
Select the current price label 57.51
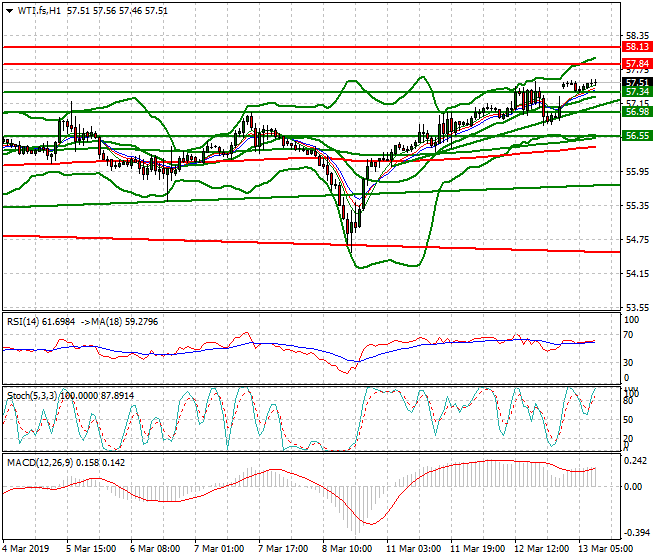coord(637,82)
